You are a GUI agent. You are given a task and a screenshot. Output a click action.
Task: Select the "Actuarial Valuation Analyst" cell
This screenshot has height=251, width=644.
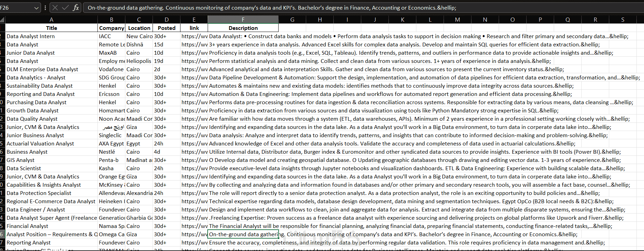pyautogui.click(x=51, y=143)
